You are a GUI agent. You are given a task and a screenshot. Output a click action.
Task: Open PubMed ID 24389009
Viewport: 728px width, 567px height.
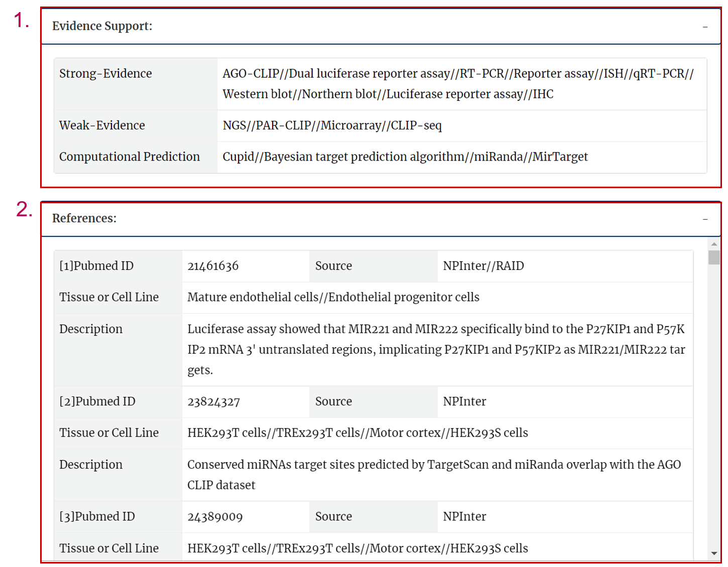(215, 517)
